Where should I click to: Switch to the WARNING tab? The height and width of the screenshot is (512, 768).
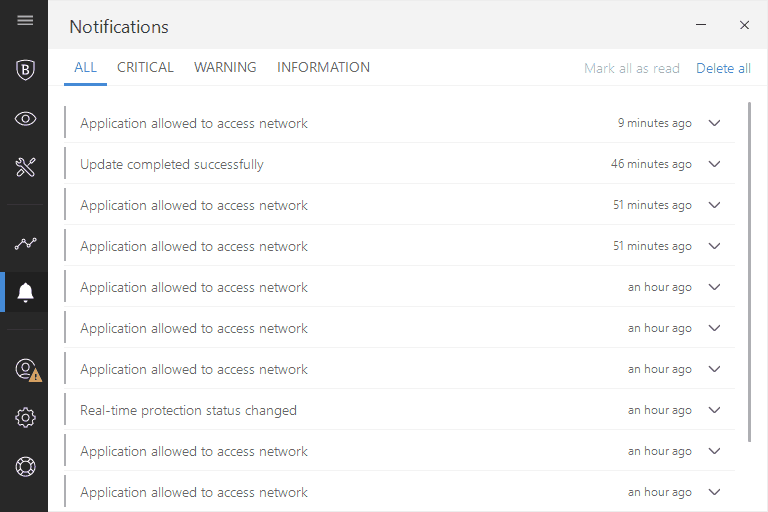tap(225, 67)
